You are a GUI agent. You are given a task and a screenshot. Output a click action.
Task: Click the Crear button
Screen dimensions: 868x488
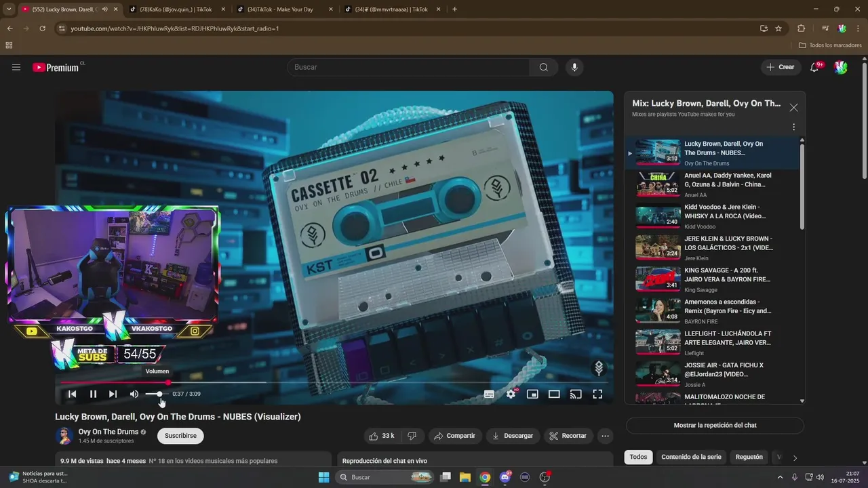(x=780, y=67)
